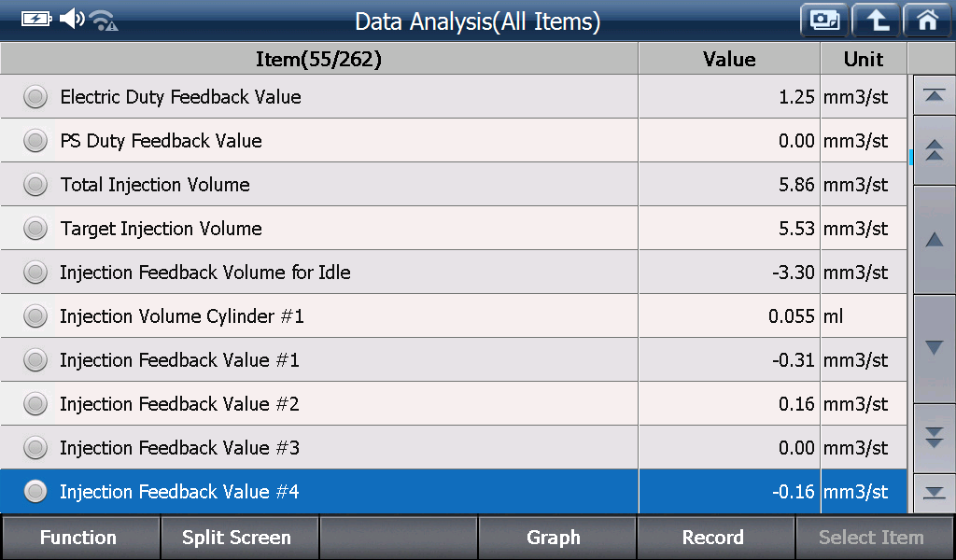Page down with double-down arrow
956x560 pixels.
pos(934,438)
